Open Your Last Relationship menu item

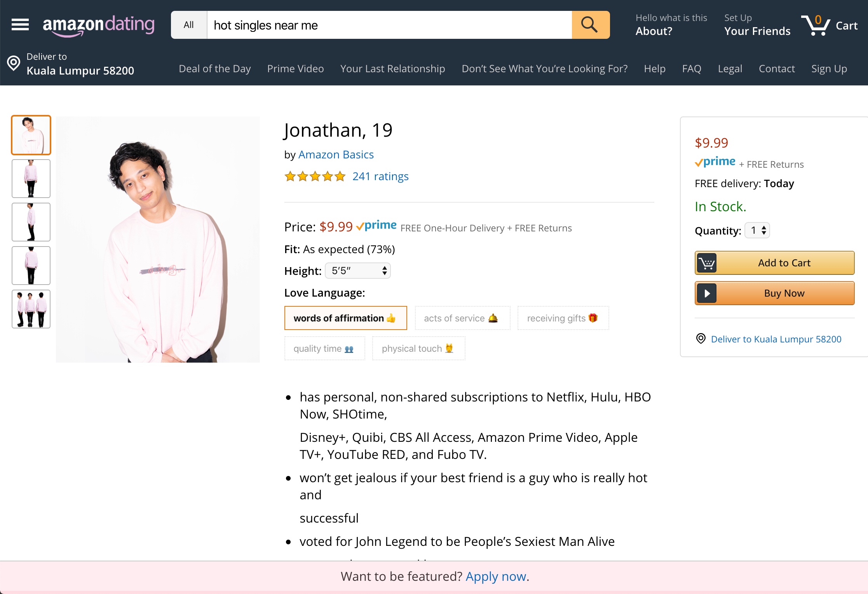pos(392,69)
